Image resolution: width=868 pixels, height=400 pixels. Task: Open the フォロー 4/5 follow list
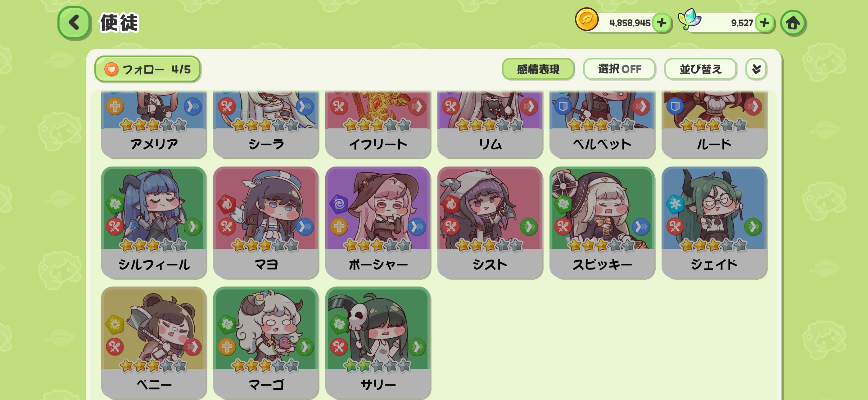pyautogui.click(x=147, y=69)
